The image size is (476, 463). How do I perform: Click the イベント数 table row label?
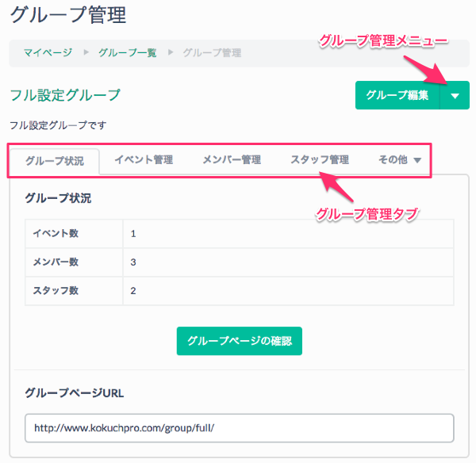pos(56,234)
